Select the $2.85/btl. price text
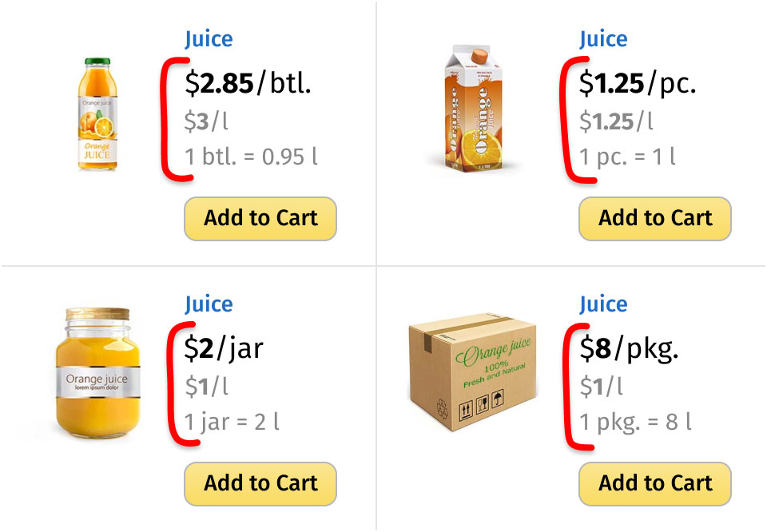Viewport: 767px width, 532px height. (x=248, y=83)
